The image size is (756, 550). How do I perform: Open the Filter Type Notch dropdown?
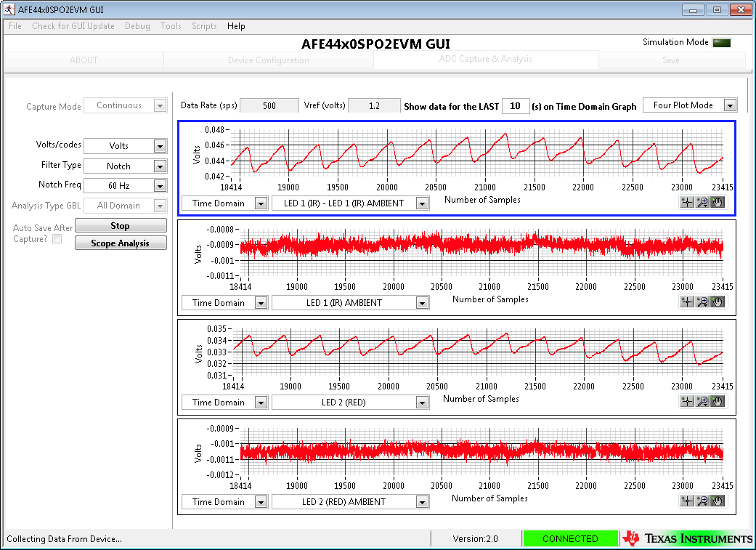coord(125,166)
